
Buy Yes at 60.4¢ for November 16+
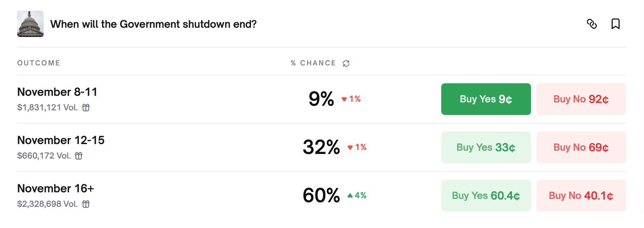pyautogui.click(x=486, y=196)
